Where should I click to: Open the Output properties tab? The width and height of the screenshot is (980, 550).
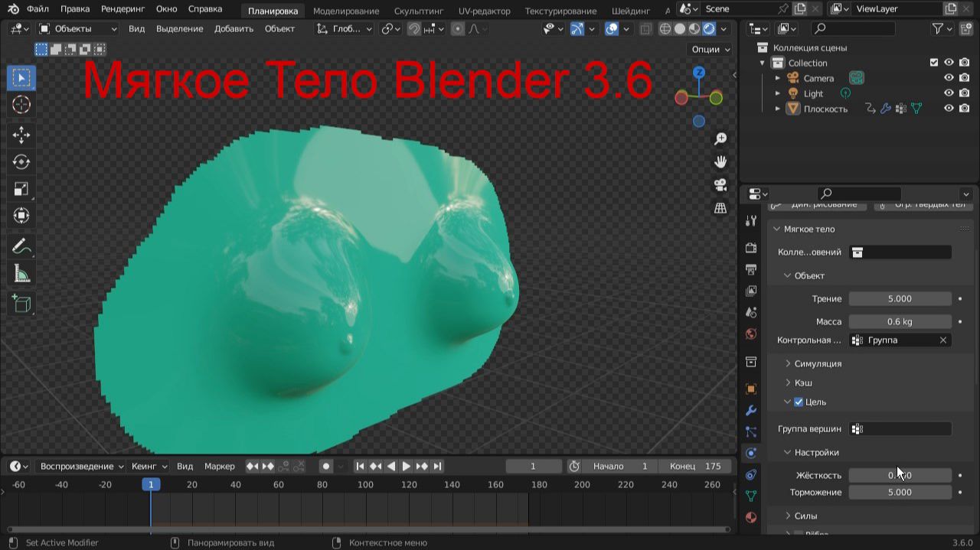pyautogui.click(x=751, y=269)
